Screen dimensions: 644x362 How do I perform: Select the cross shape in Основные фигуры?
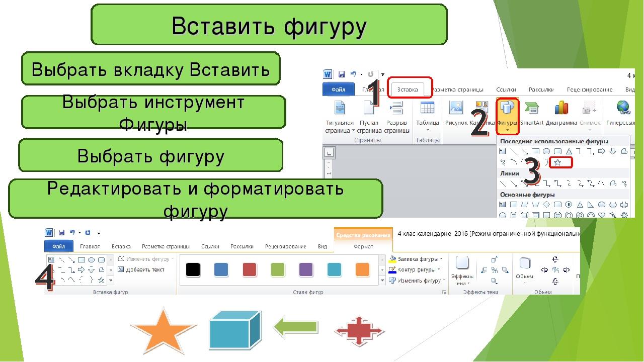tap(624, 205)
